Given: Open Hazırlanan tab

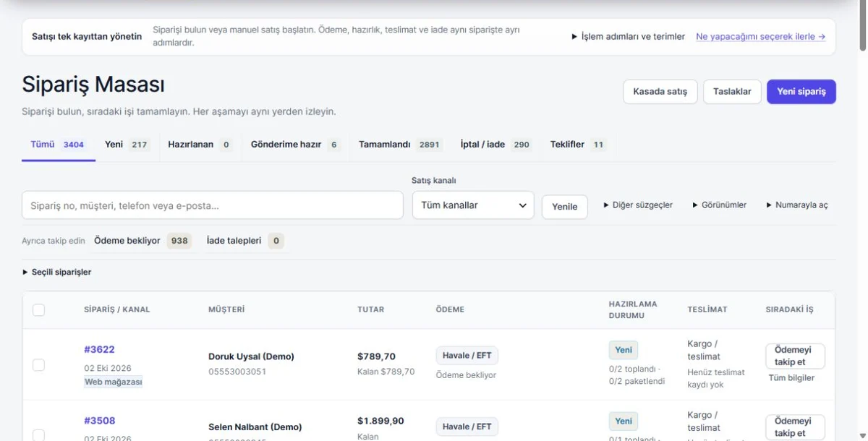Looking at the screenshot, I should click(x=200, y=145).
